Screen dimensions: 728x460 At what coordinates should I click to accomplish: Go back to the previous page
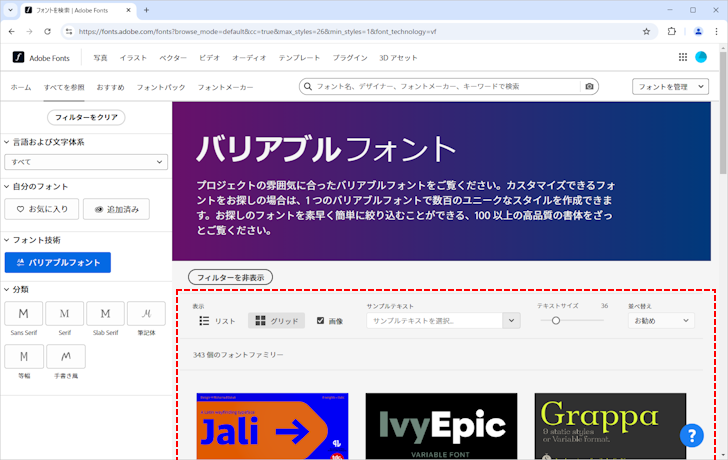pyautogui.click(x=12, y=32)
